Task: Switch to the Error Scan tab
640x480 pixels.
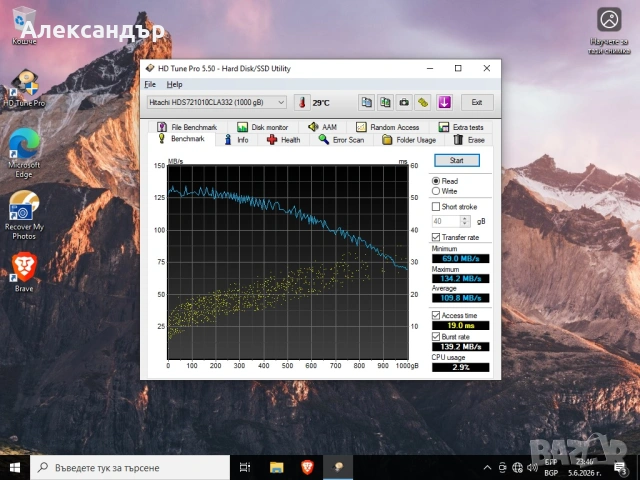Action: pyautogui.click(x=341, y=140)
